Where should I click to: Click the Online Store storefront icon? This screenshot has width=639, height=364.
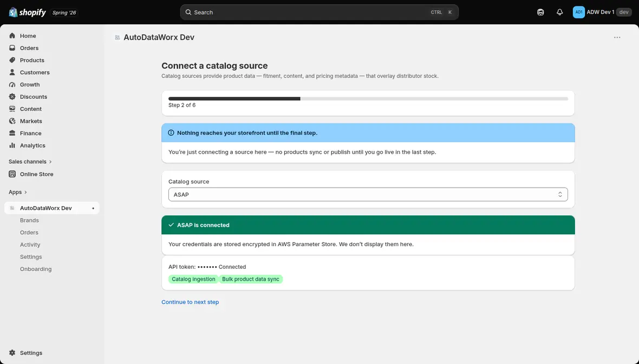click(x=12, y=174)
